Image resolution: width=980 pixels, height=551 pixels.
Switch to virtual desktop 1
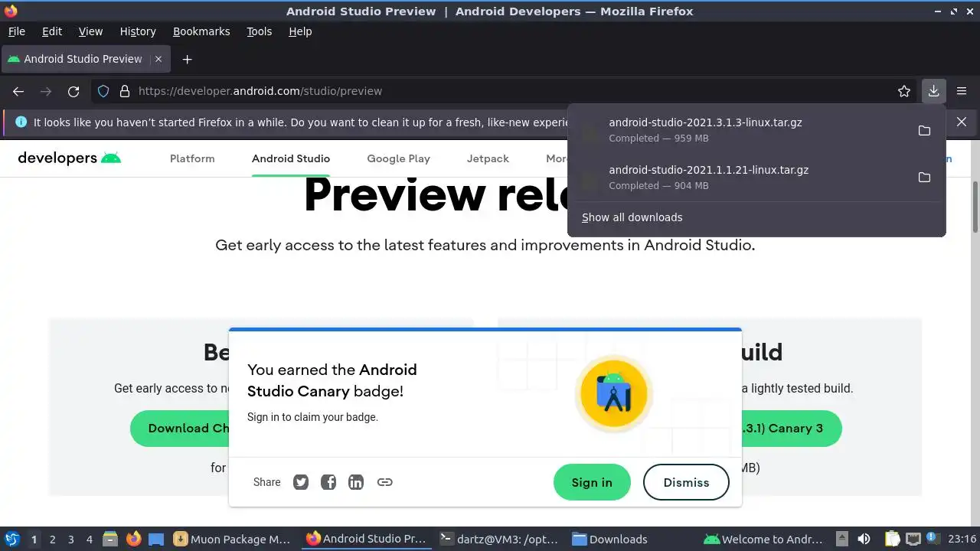34,540
